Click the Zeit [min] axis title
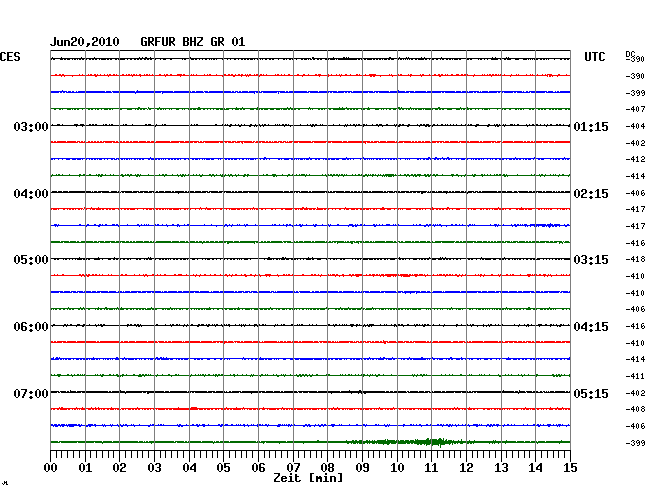Image resolution: width=650 pixels, height=494 pixels. click(308, 478)
